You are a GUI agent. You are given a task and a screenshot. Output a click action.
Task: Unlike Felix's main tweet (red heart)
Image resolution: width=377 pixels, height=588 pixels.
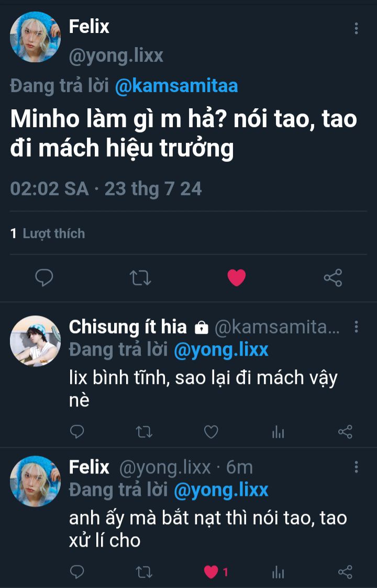tap(237, 278)
